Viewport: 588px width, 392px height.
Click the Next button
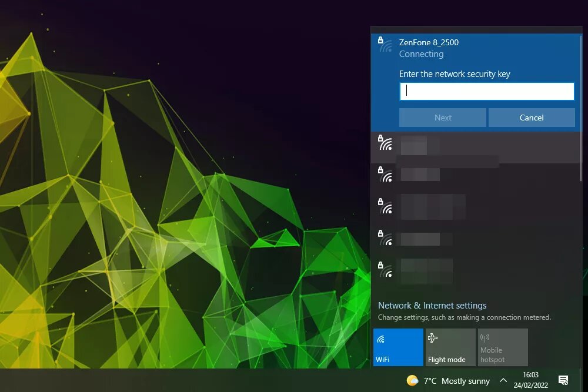(x=442, y=118)
